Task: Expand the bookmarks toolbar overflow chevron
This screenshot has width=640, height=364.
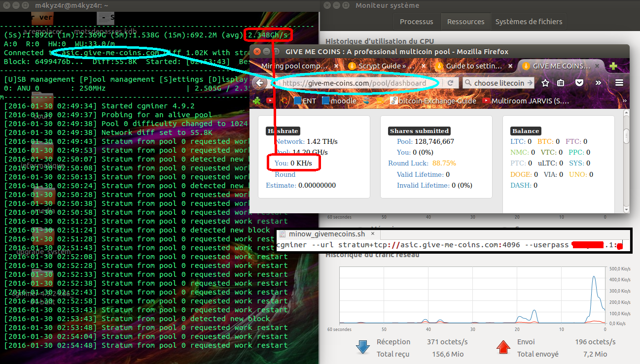Action: (625, 100)
